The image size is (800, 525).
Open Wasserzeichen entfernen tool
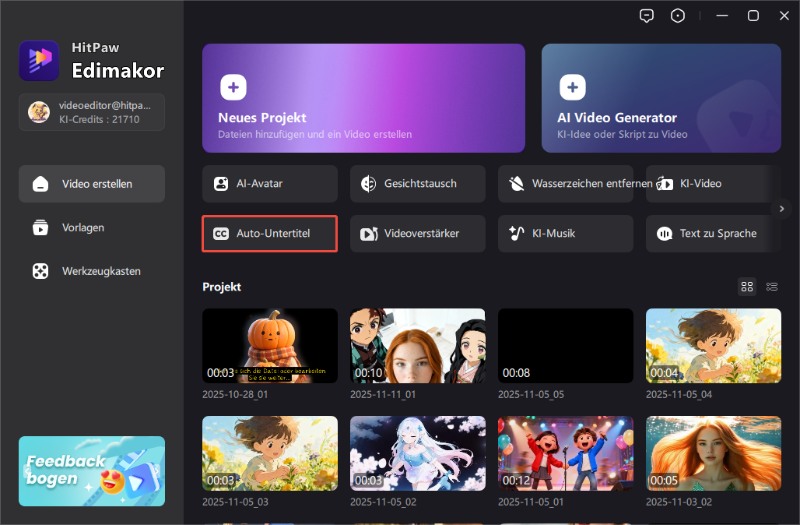[x=566, y=184]
